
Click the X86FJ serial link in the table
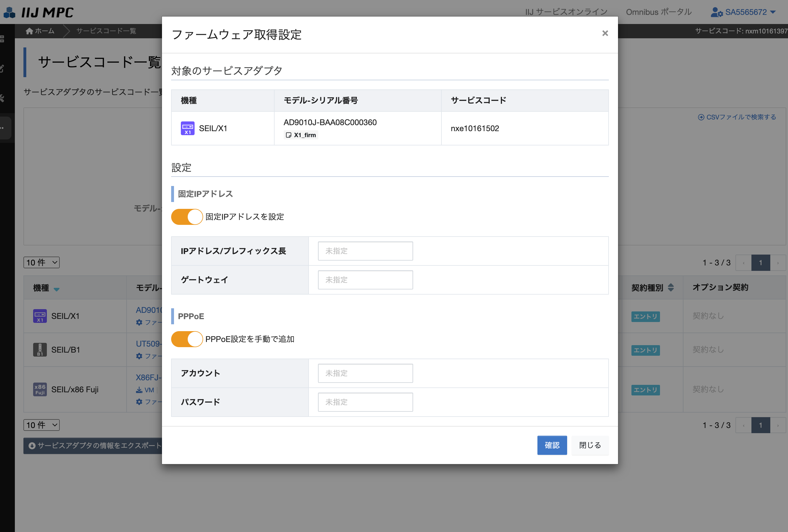(x=149, y=377)
